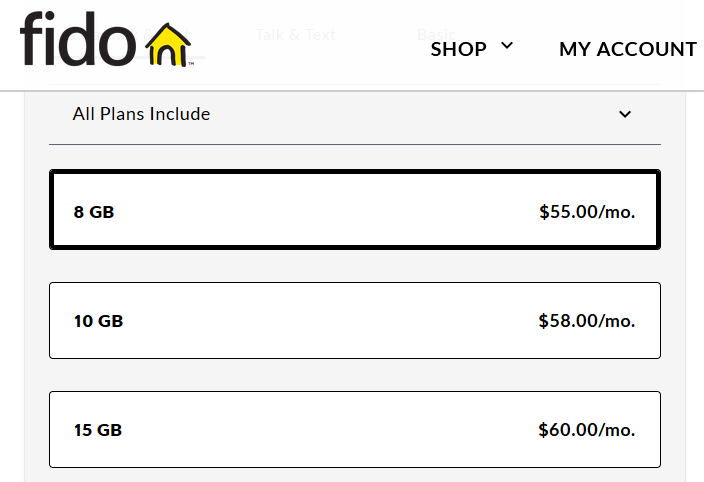This screenshot has height=482, width=704.
Task: Click the $58.00/mo. price
Action: pyautogui.click(x=586, y=321)
